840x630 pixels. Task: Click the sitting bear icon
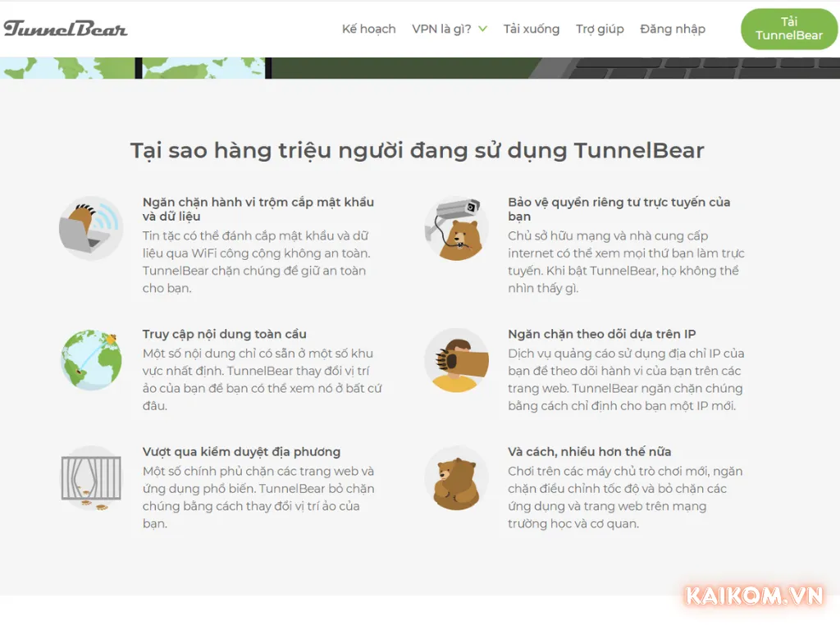[x=456, y=478]
